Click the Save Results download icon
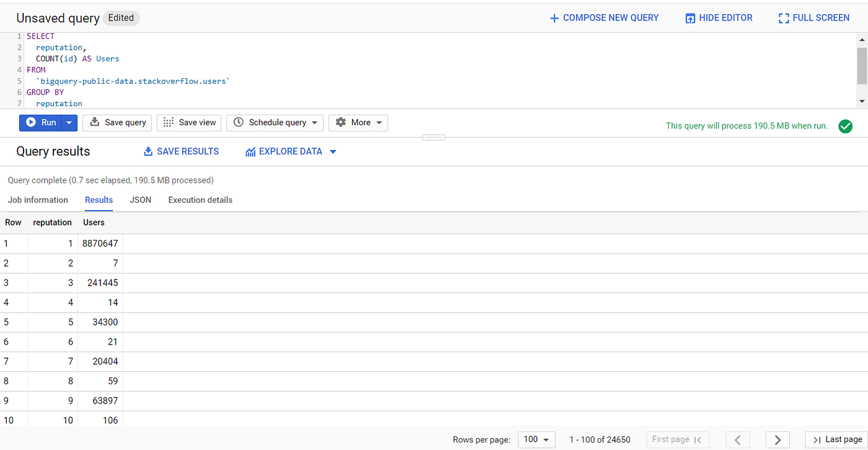Viewport: 868px width, 450px height. tap(148, 151)
